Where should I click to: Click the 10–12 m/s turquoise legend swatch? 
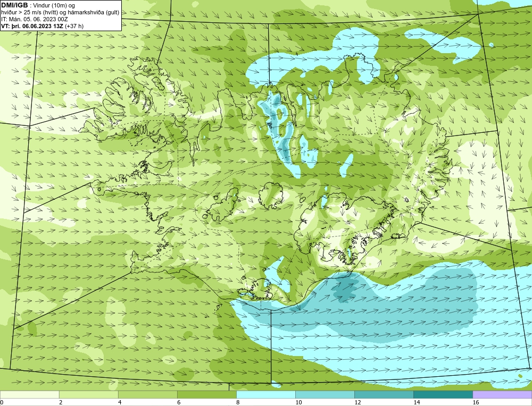[x=325, y=394]
